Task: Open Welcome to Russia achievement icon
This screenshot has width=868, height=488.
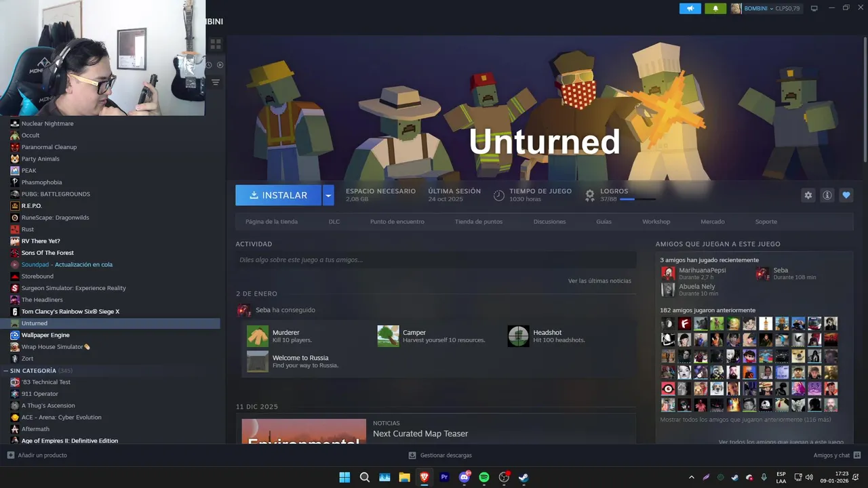Action: coord(258,361)
